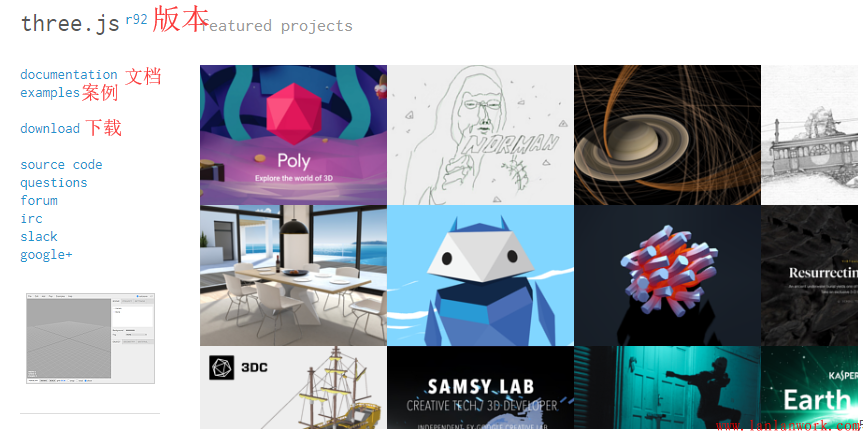The width and height of the screenshot is (863, 434).
Task: Click the r92 version link
Action: click(x=136, y=20)
